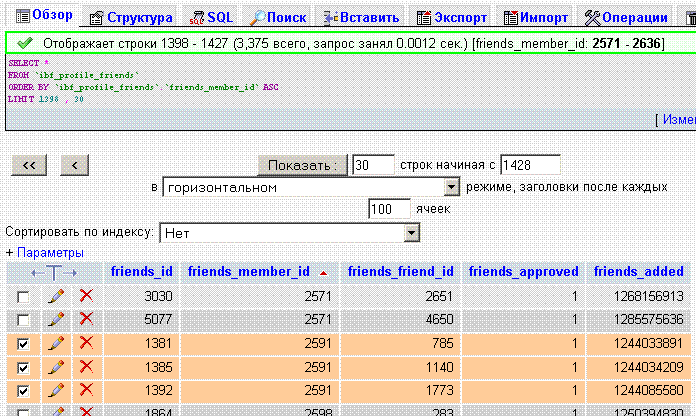This screenshot has height=416, width=696.
Task: Click friends_friend_id cell 1773
Action: click(x=400, y=390)
